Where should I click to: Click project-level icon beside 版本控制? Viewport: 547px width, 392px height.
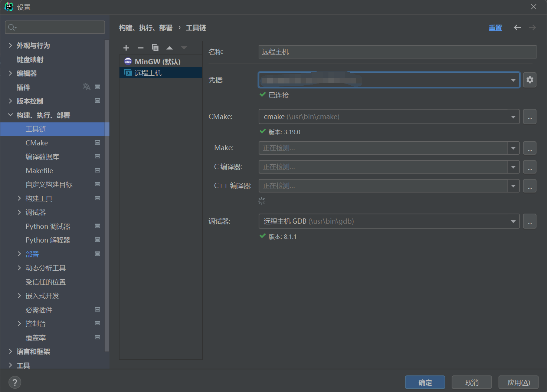click(98, 101)
